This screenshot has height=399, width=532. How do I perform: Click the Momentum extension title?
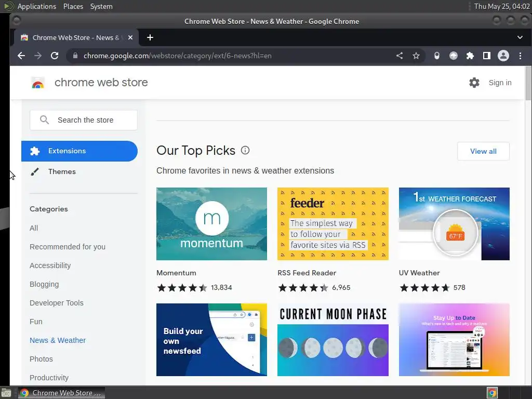[176, 273]
